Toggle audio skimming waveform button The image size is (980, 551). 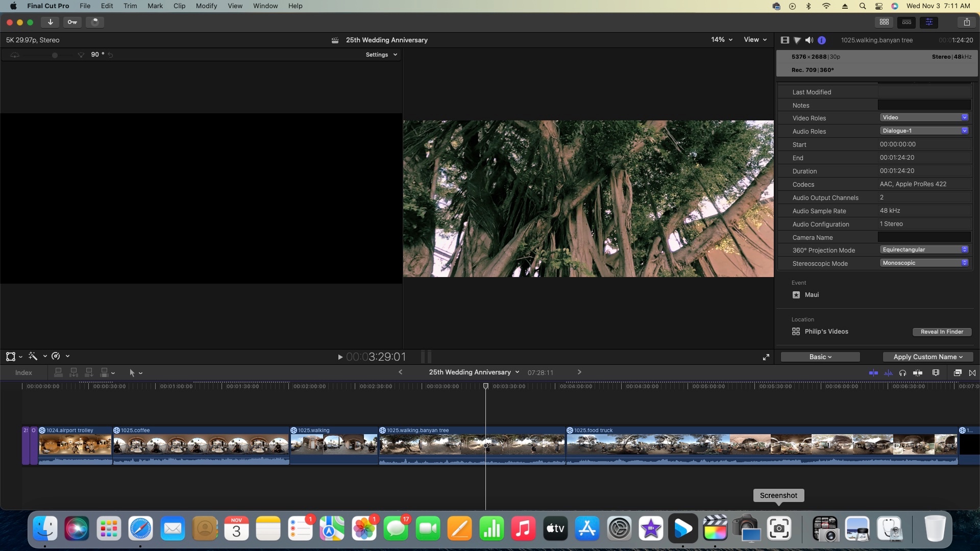888,373
